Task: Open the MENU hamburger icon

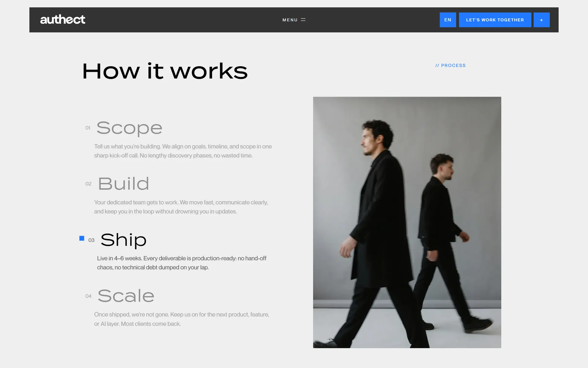Action: coord(303,20)
